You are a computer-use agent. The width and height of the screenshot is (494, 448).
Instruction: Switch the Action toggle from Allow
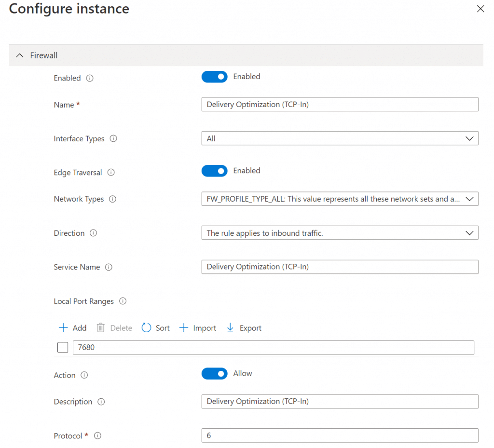pyautogui.click(x=214, y=373)
